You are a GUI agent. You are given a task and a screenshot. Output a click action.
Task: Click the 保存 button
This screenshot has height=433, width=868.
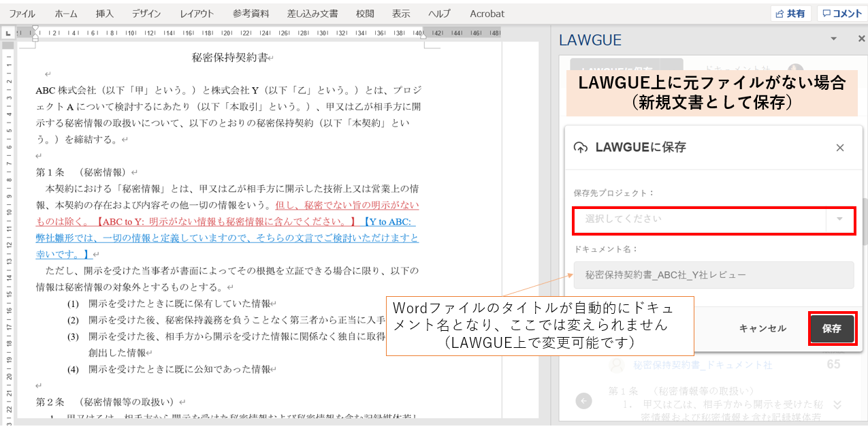[831, 328]
